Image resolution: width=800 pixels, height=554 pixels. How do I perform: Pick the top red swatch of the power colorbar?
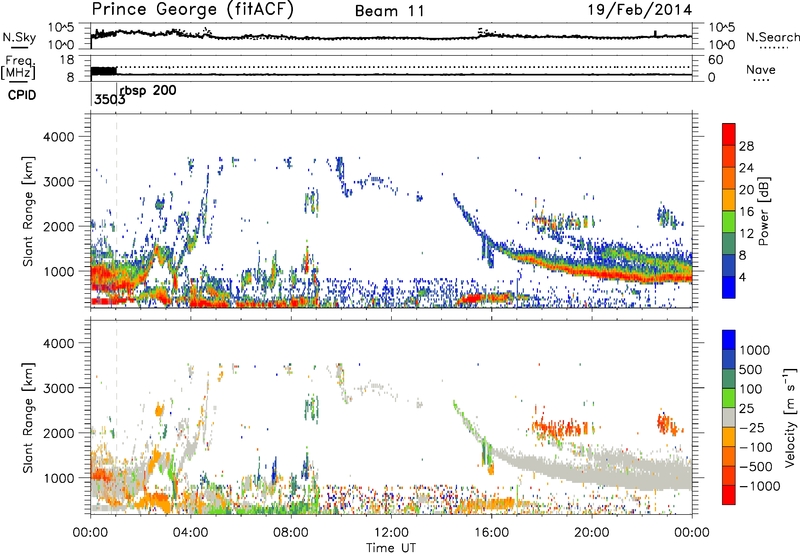[x=729, y=134]
